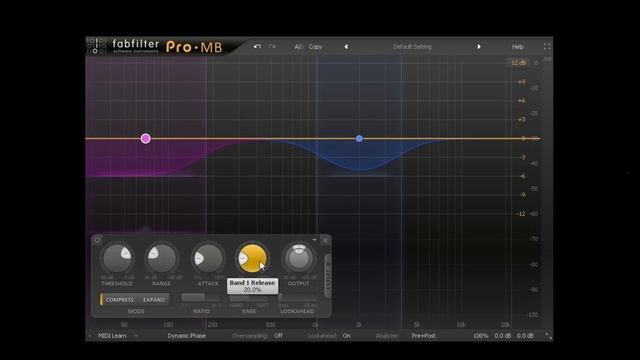Click the band panel minimize dash
The width and height of the screenshot is (640, 360).
coord(314,240)
